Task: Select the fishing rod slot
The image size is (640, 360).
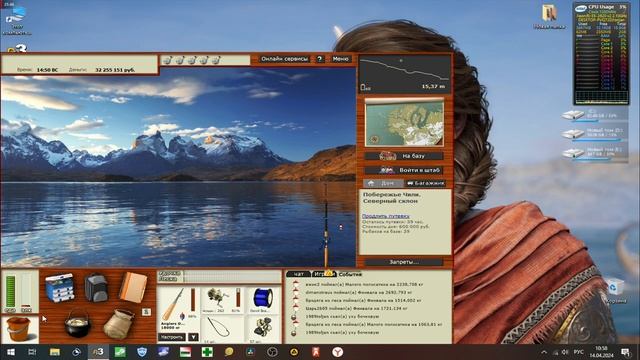Action: pos(178,307)
